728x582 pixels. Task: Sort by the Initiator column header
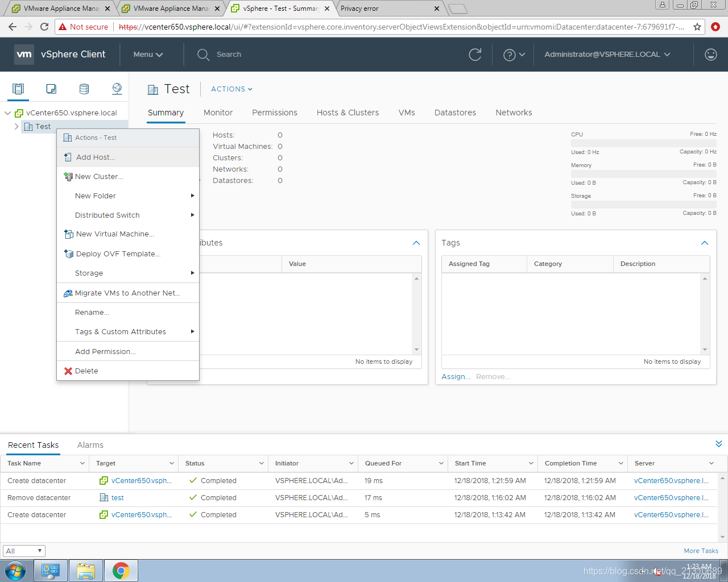(287, 463)
